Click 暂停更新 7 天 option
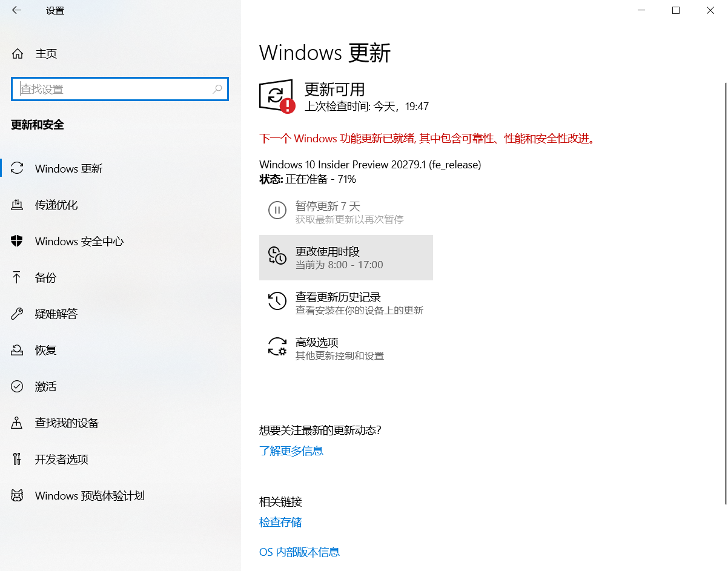This screenshot has width=728, height=571. click(x=346, y=212)
